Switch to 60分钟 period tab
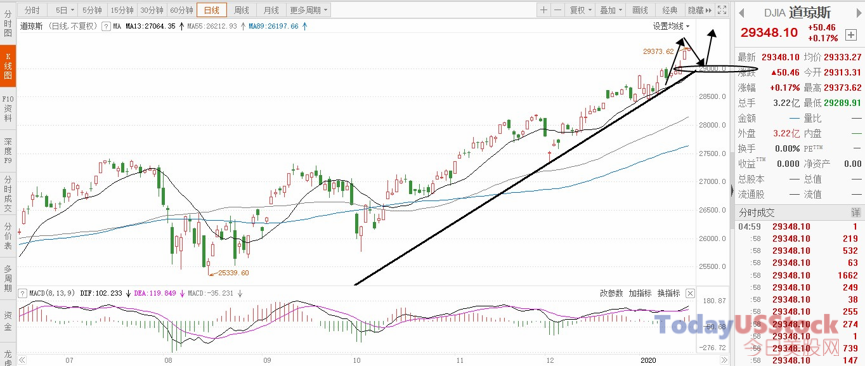The width and height of the screenshot is (865, 366). pos(181,10)
